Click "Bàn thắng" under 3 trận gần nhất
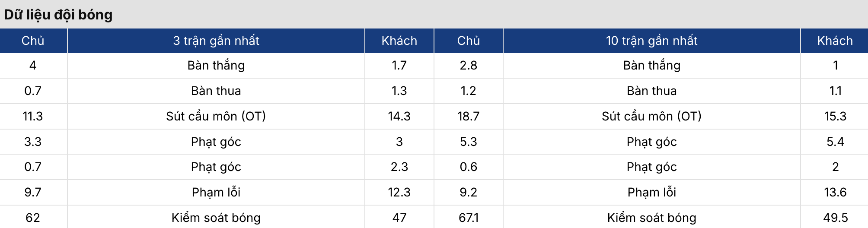Screen dimensions: 868x228 tap(216, 65)
